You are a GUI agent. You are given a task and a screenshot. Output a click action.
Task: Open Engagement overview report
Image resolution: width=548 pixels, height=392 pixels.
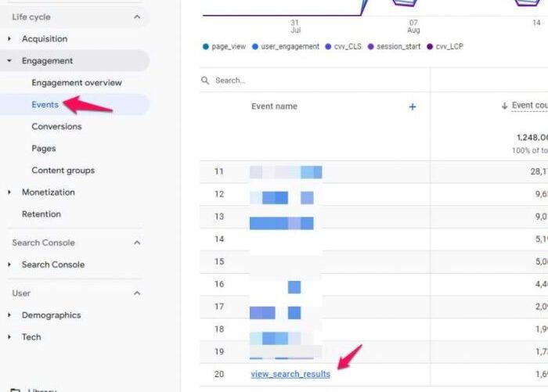click(77, 83)
